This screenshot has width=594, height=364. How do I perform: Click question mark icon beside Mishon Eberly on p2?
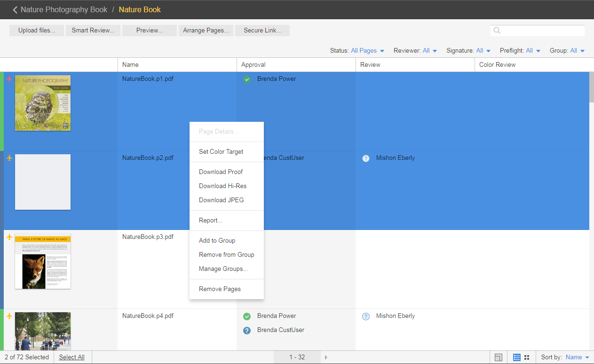[366, 158]
